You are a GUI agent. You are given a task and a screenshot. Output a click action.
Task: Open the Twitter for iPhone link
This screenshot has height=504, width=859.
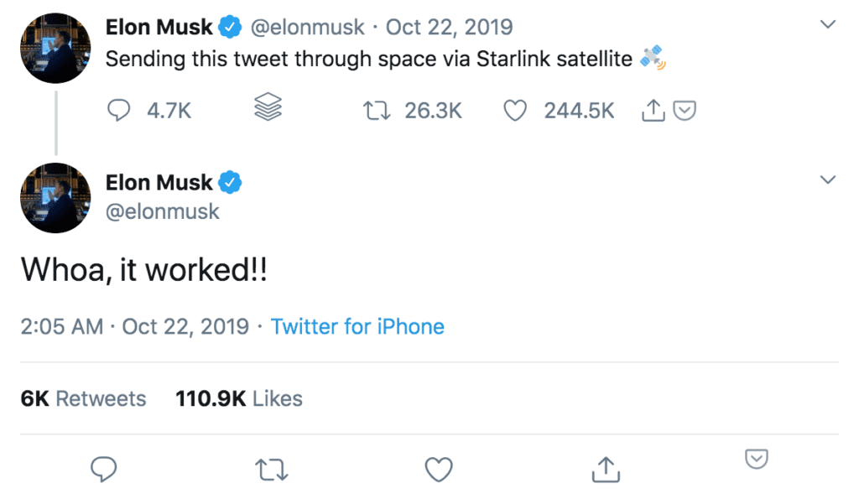[357, 326]
